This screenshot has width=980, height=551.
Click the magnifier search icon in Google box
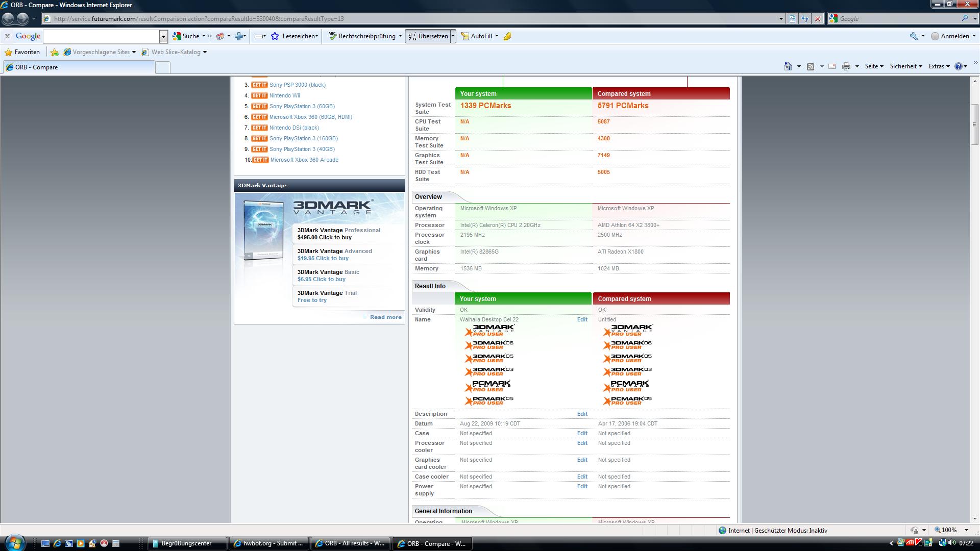965,18
